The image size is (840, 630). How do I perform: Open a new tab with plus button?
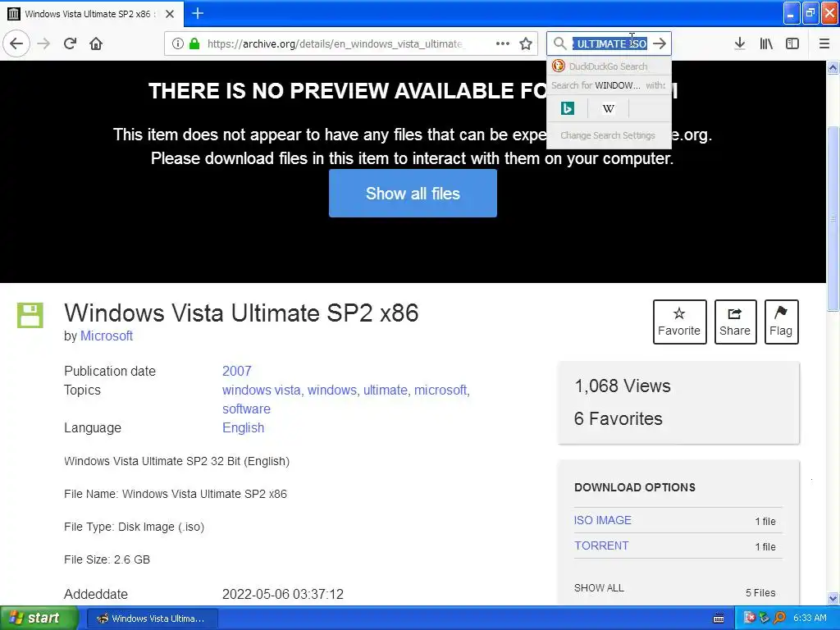click(x=198, y=13)
